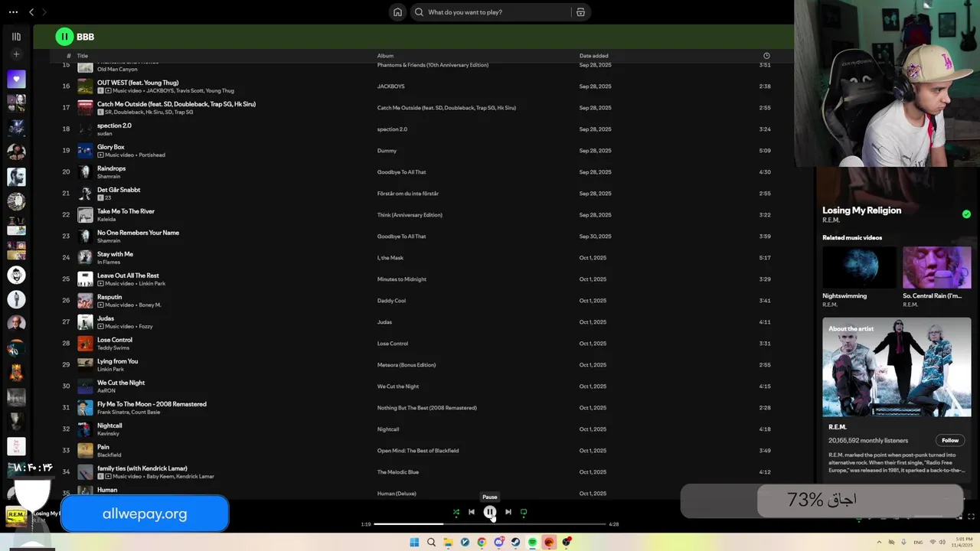Pause playback in the player bar

[490, 512]
